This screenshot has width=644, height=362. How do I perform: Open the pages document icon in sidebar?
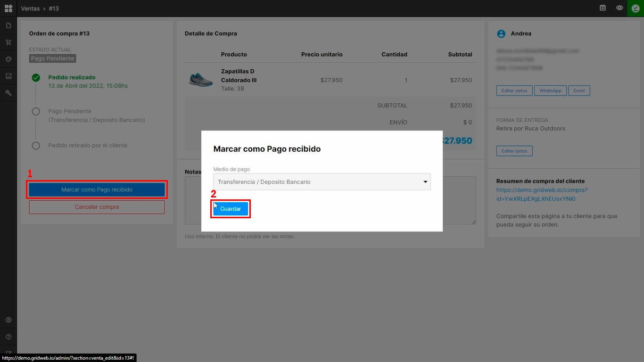(x=8, y=25)
